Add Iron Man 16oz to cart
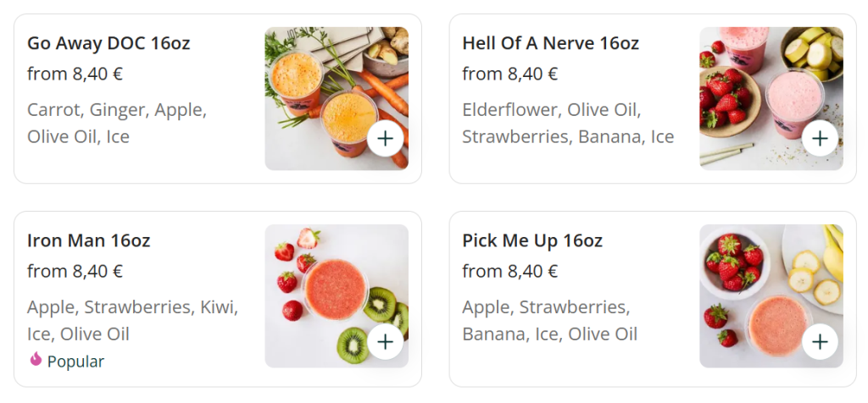 386,341
